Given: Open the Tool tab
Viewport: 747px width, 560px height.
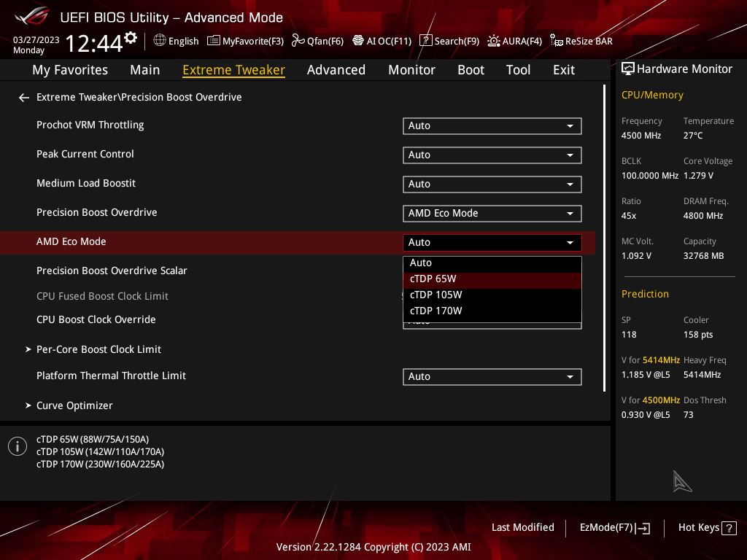Looking at the screenshot, I should click(519, 70).
